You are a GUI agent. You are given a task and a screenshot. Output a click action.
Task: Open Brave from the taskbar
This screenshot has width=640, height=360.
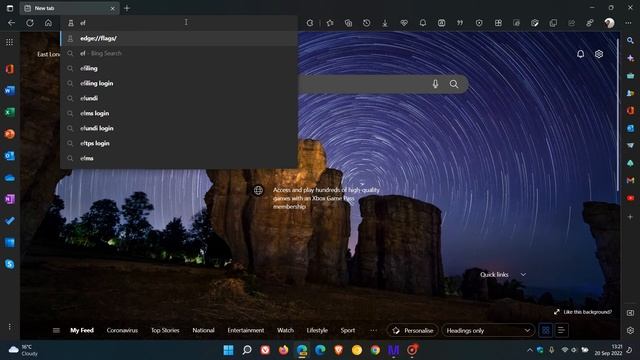338,350
